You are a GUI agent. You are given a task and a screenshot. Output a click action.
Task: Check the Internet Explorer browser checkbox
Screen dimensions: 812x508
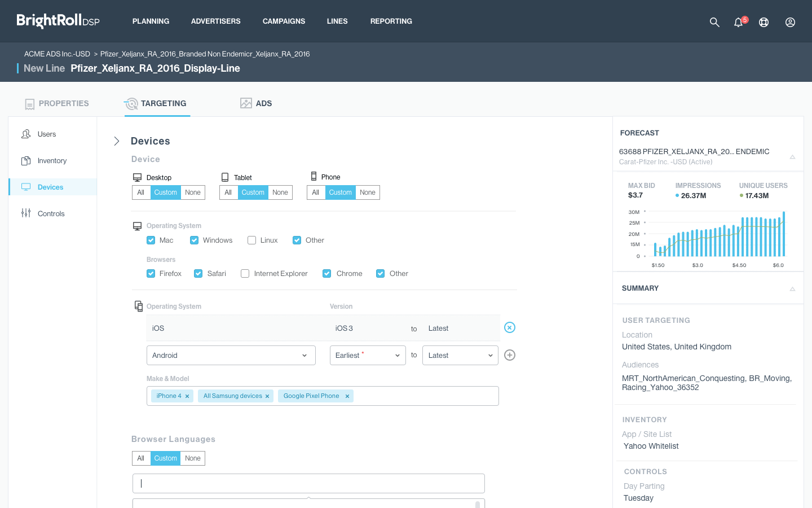tap(245, 273)
